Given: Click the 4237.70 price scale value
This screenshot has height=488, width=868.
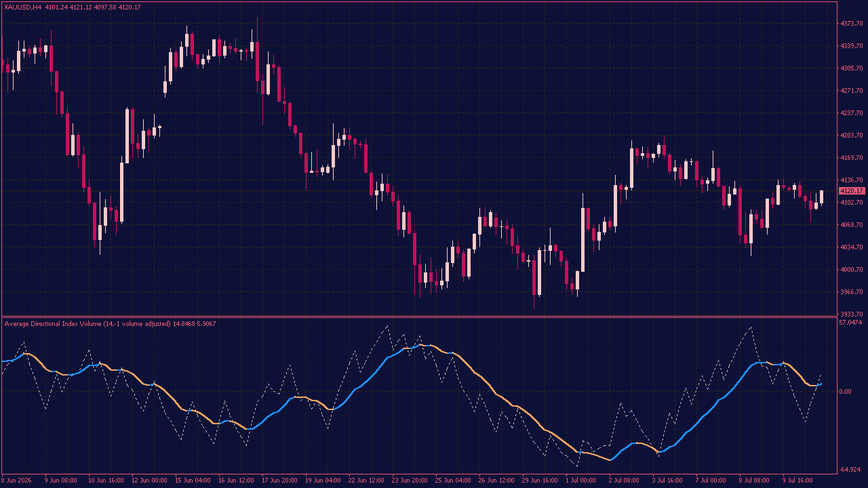Looking at the screenshot, I should coord(850,113).
